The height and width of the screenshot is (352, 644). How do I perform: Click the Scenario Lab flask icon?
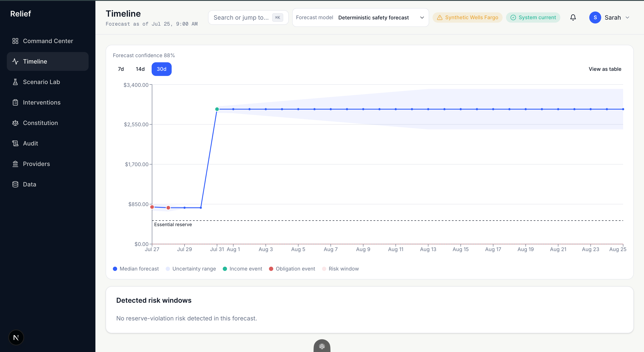coord(15,82)
